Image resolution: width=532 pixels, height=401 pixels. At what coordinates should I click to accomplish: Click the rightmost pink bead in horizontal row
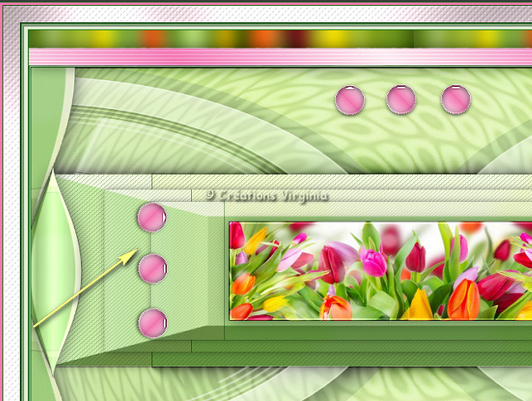pyautogui.click(x=456, y=100)
